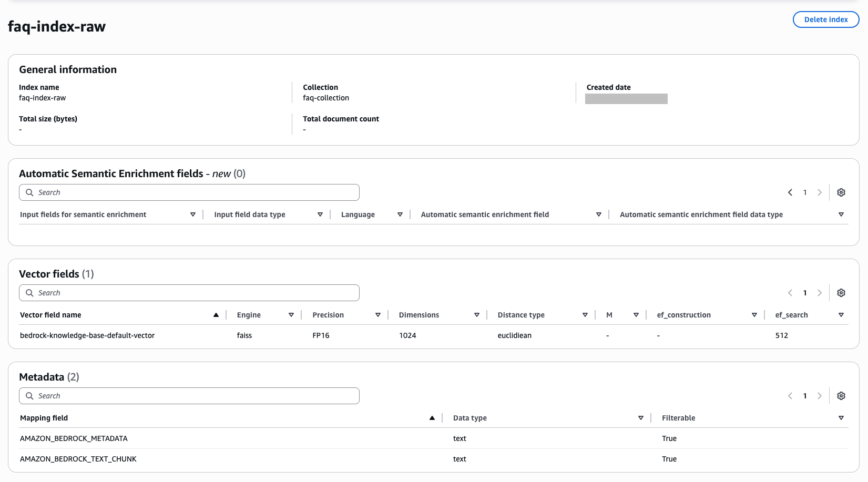Click text data type for AMAZON_BEDROCK_METADATA
Screen dimensions: 868x482
coord(459,438)
